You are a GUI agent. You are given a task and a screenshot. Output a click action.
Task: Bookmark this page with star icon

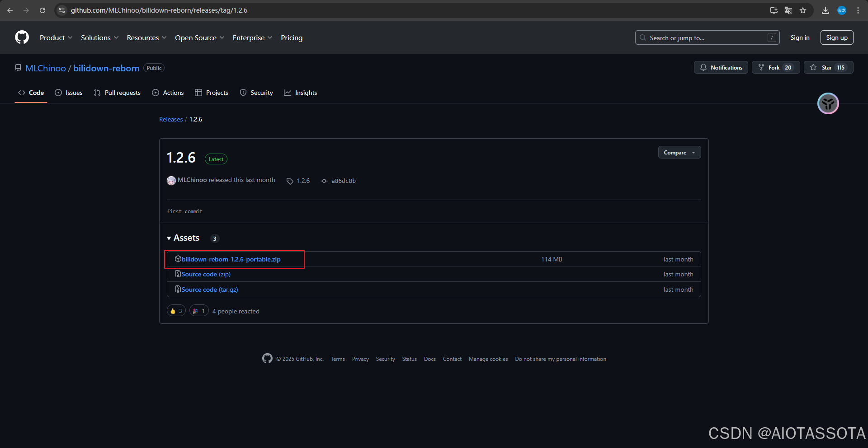pos(803,10)
